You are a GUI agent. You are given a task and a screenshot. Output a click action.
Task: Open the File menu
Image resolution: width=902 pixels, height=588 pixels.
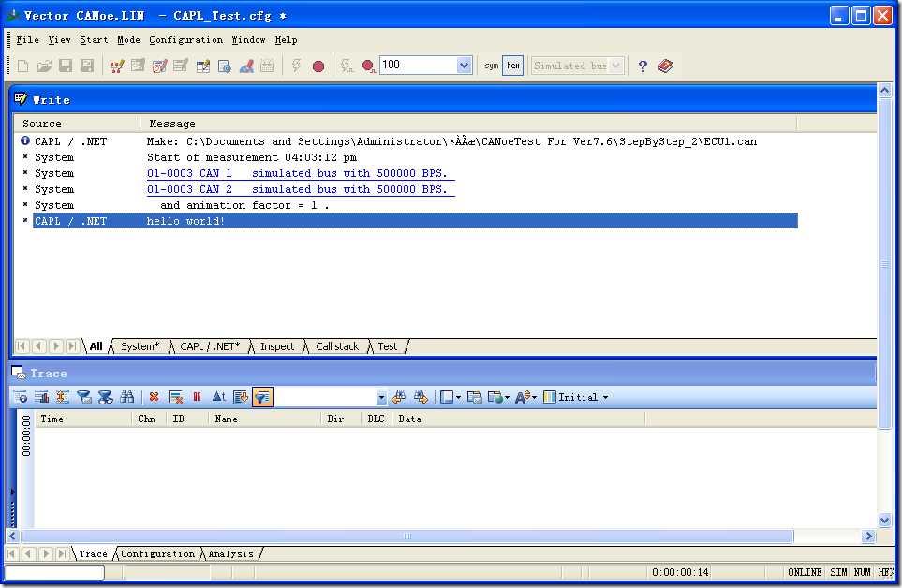(27, 39)
